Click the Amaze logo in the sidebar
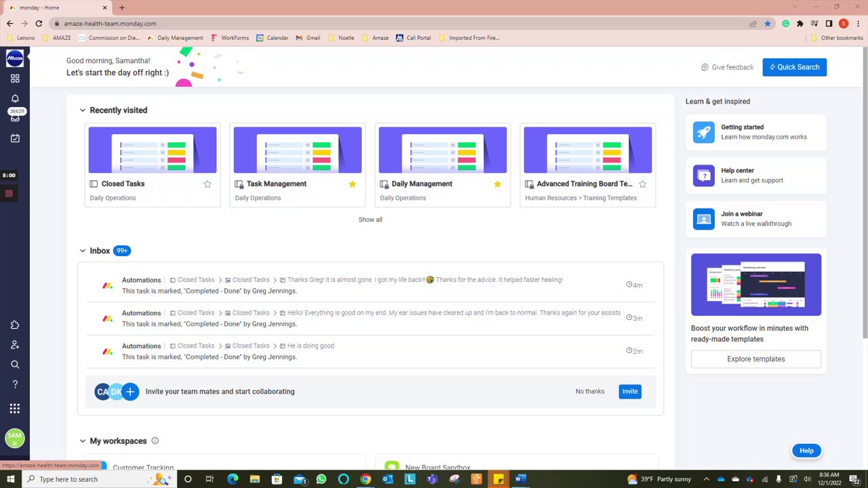The height and width of the screenshot is (488, 868). click(15, 59)
